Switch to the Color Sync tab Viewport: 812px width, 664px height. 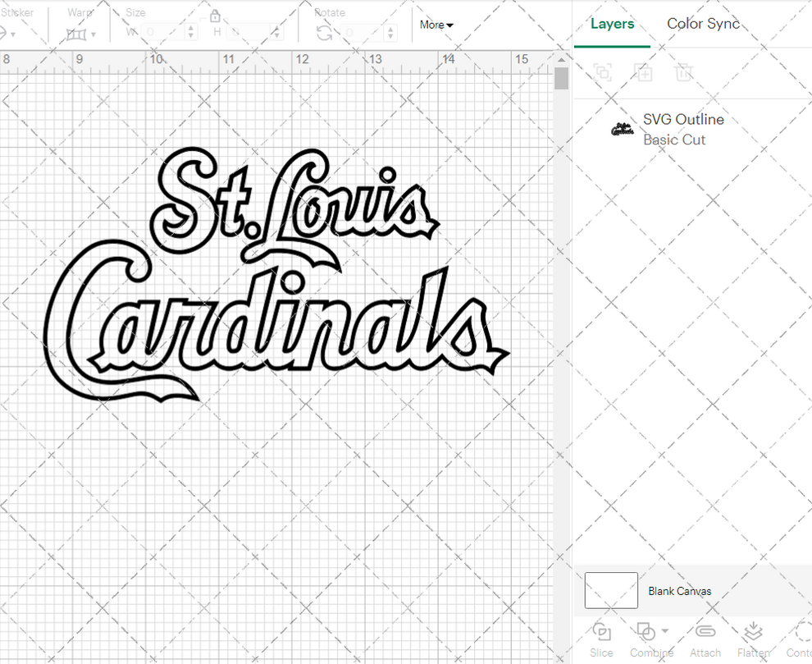703,24
